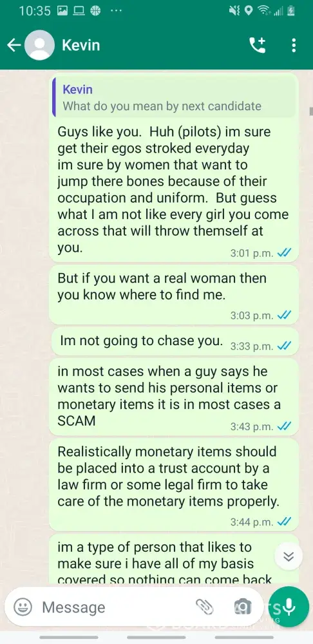Tap the paperclip attachment icon
Screen dimensions: 313x644
[x=204, y=607]
